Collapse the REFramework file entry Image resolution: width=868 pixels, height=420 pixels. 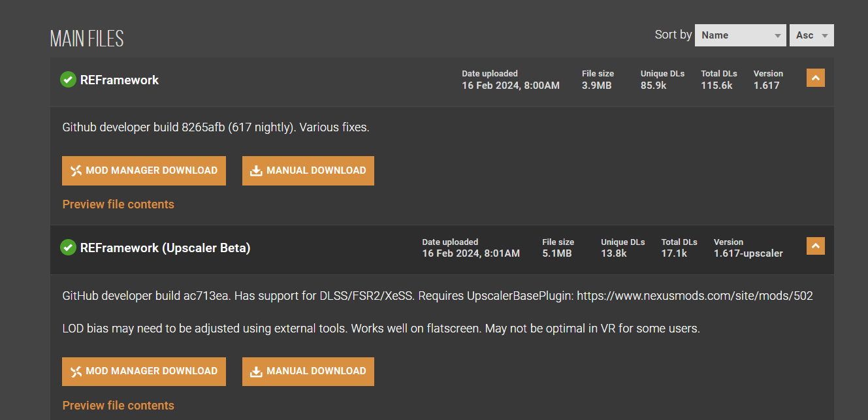click(816, 78)
